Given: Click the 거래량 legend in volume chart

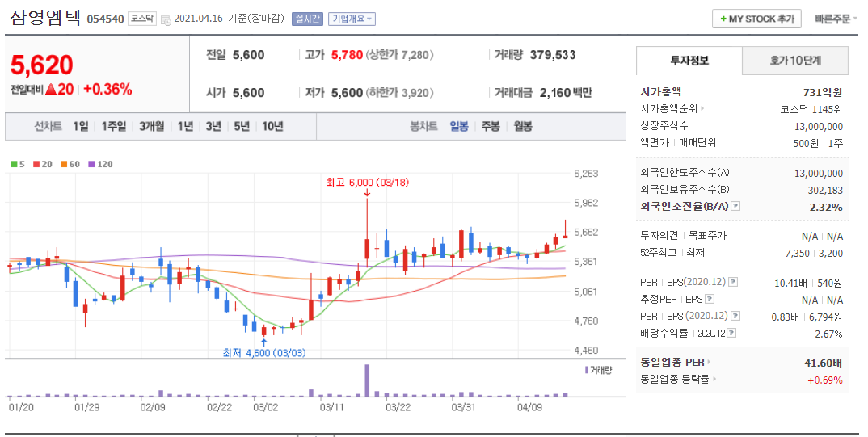Looking at the screenshot, I should pos(598,370).
